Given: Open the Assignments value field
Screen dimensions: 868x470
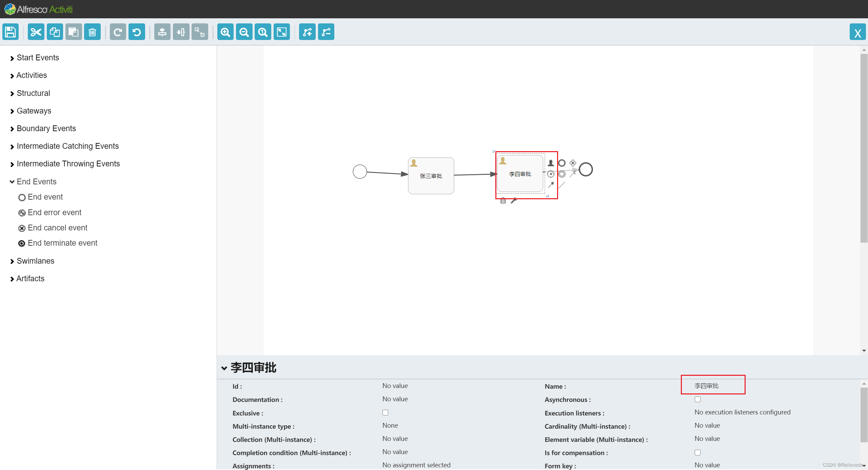Looking at the screenshot, I should point(416,465).
